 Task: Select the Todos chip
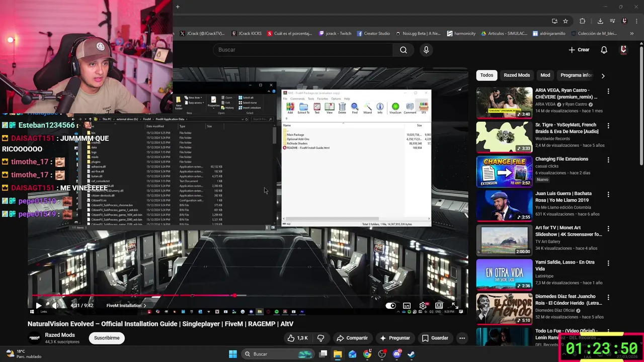tap(487, 75)
